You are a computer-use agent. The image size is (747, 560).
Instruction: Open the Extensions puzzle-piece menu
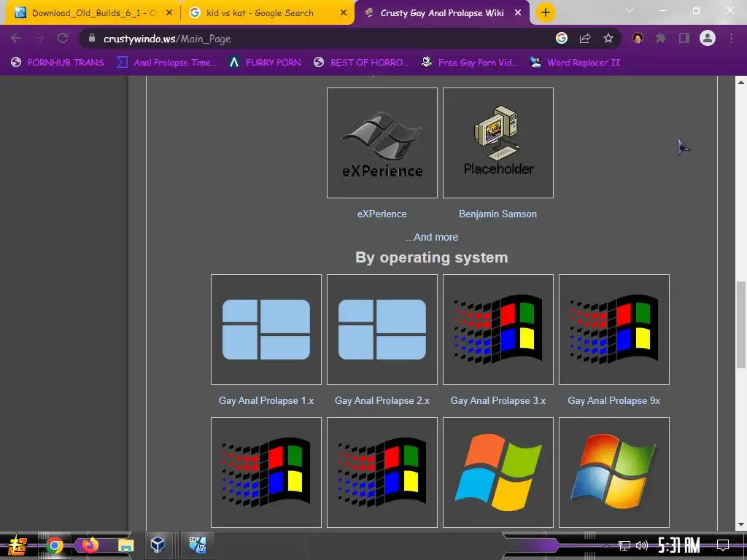(661, 38)
